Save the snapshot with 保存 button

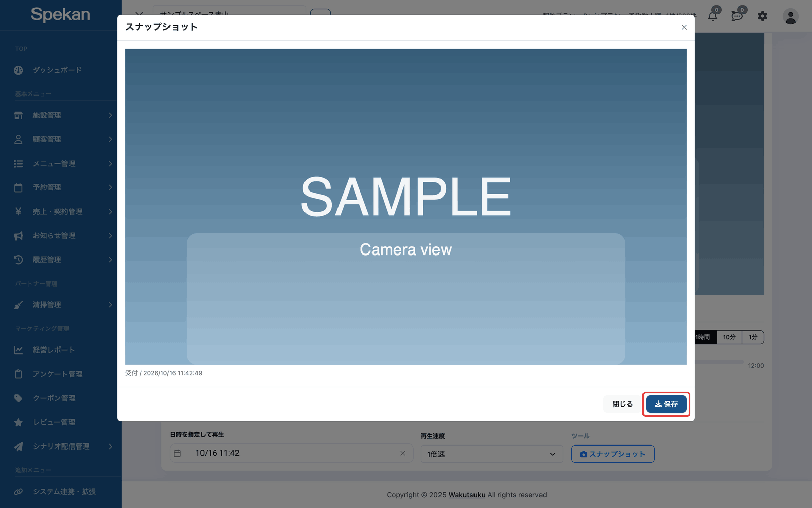pos(666,404)
